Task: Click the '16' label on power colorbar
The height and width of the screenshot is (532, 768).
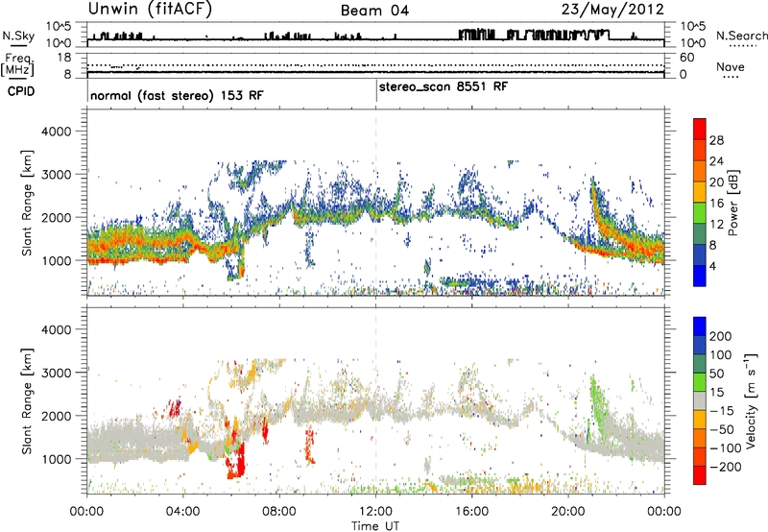Action: (716, 204)
